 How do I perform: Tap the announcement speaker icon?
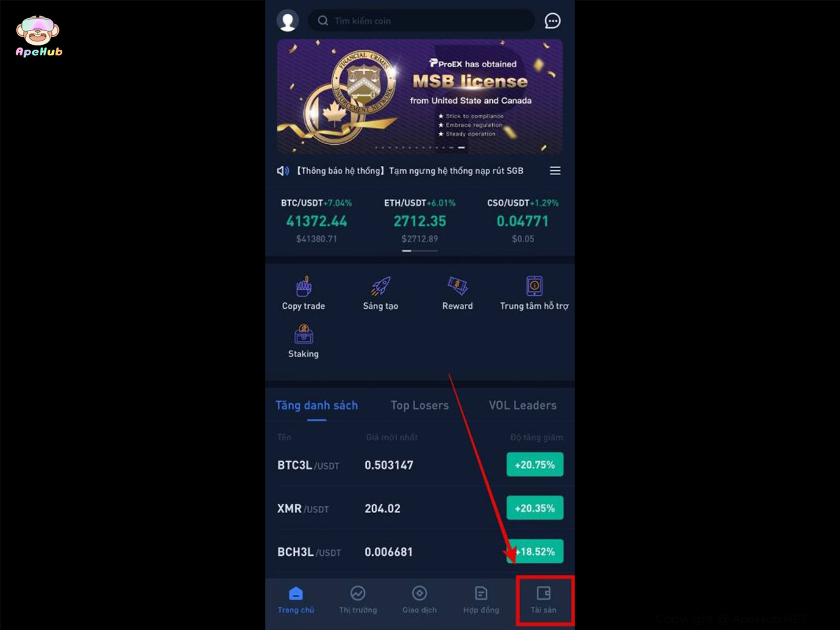(283, 171)
